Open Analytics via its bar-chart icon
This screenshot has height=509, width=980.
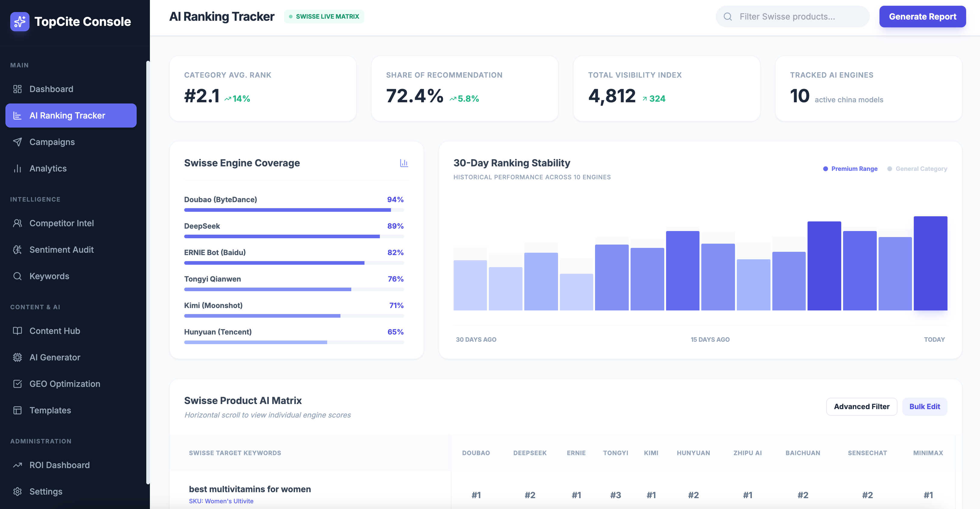coord(17,168)
